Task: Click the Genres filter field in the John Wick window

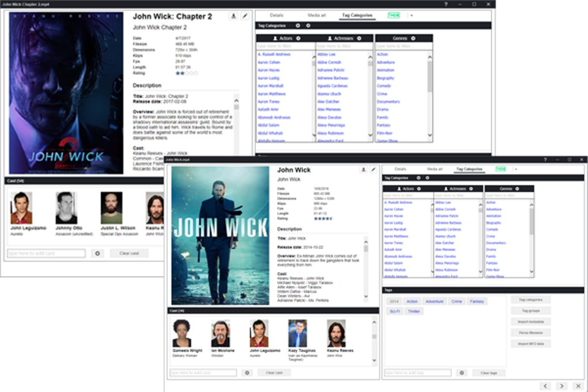Action: coord(509,195)
